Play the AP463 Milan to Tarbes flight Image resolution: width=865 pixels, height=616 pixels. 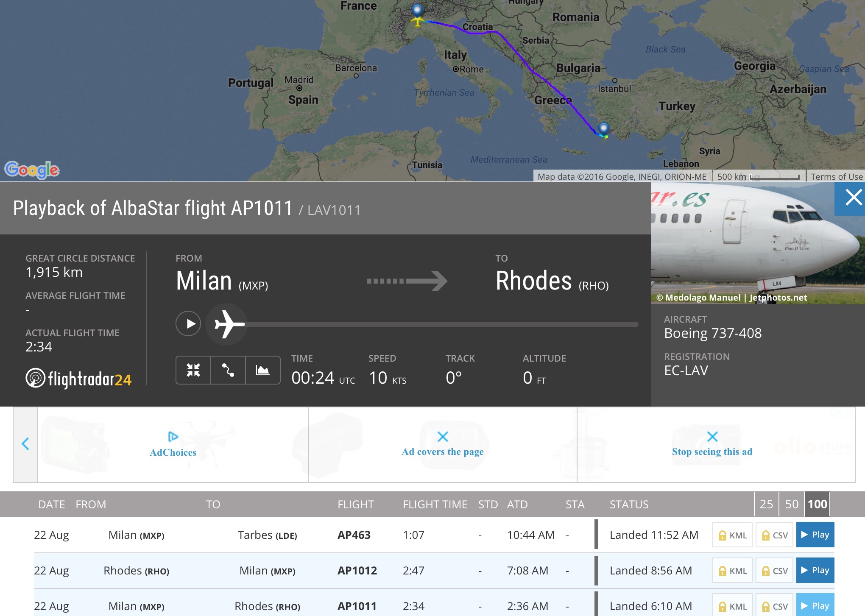click(x=815, y=535)
